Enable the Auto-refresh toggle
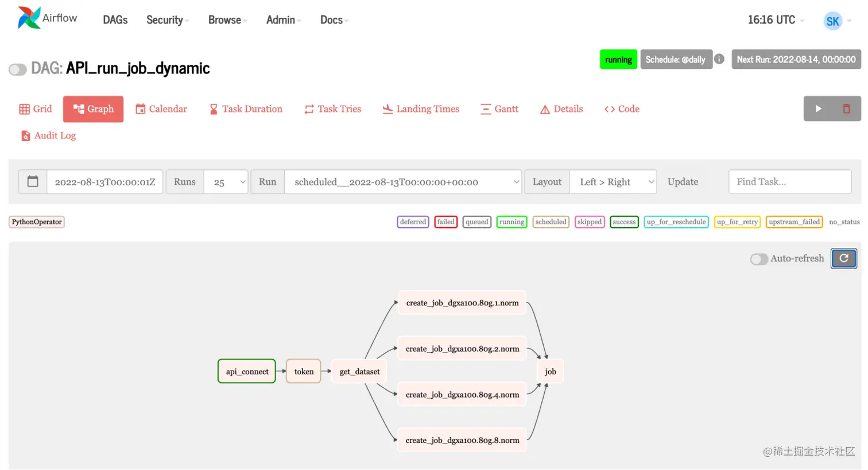This screenshot has width=868, height=470. [759, 259]
